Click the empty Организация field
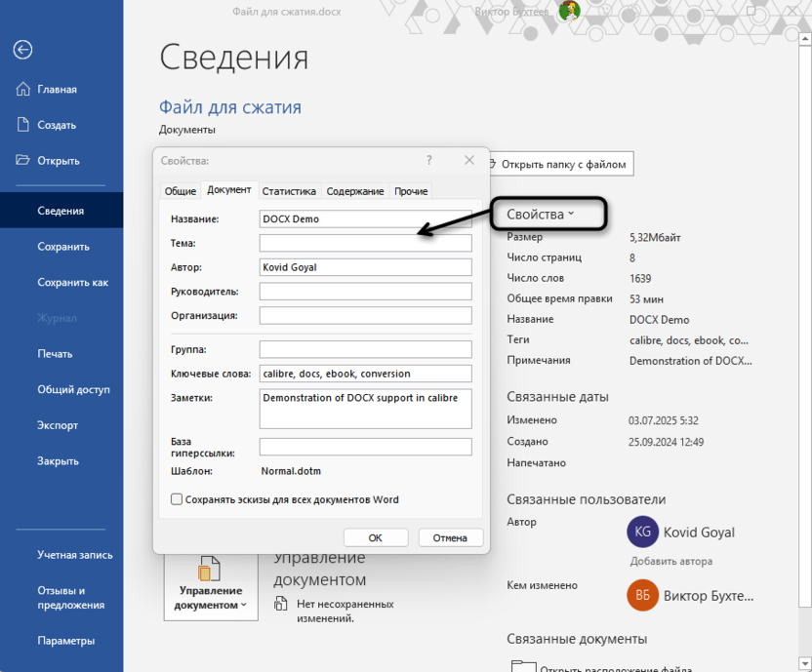 (x=366, y=315)
